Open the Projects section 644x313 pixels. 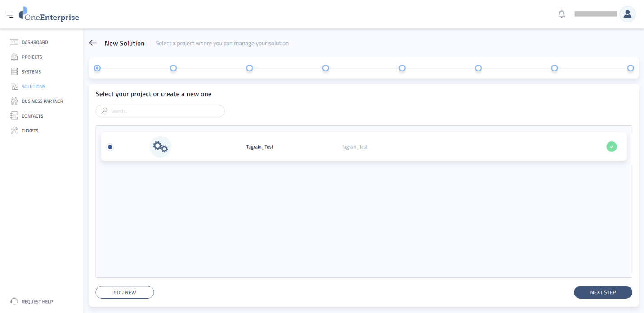[x=32, y=57]
